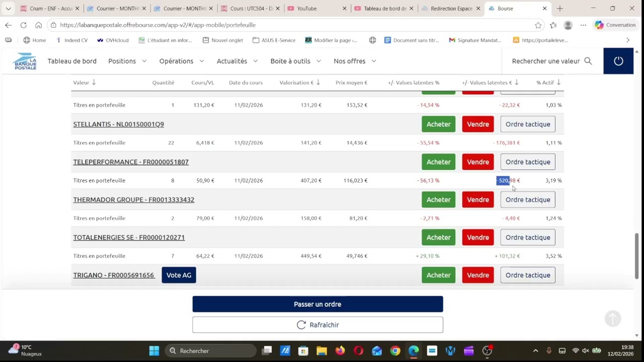The image size is (644, 362).
Task: Show more bookmarks bar items chevron
Action: click(x=627, y=40)
